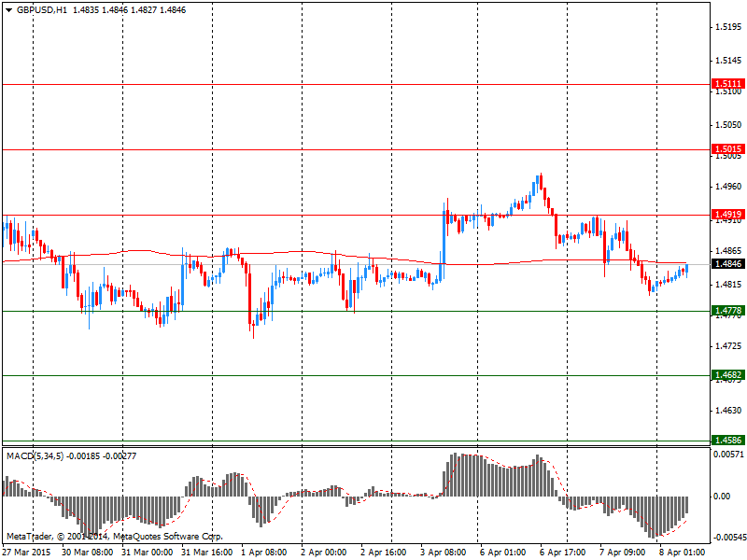Click the -0.0054 MACD scale value
This screenshot has height=560, width=747.
(x=729, y=538)
